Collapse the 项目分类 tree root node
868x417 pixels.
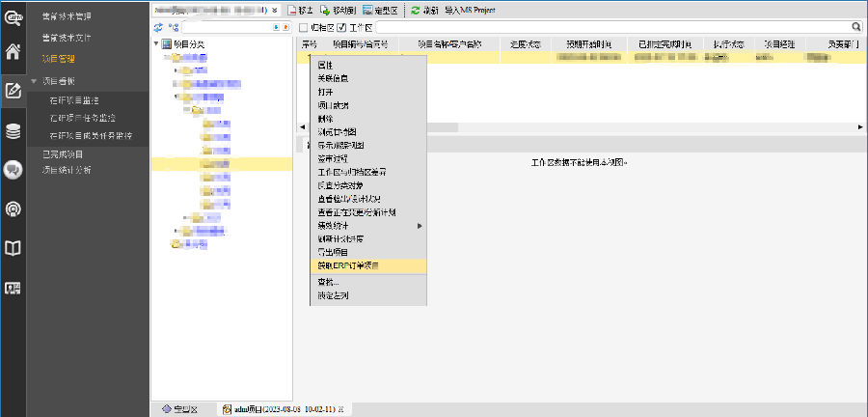click(x=156, y=44)
